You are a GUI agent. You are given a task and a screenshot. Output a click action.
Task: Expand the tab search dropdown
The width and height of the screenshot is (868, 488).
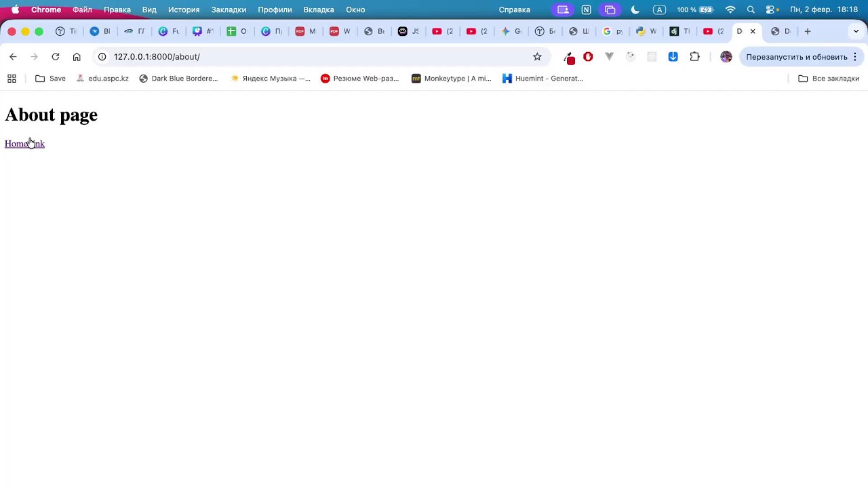pyautogui.click(x=856, y=31)
